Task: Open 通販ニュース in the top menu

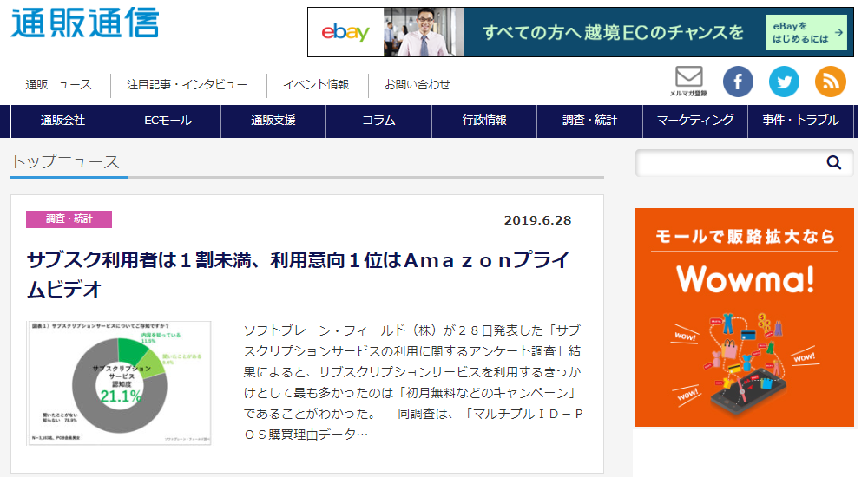Action: pos(58,85)
